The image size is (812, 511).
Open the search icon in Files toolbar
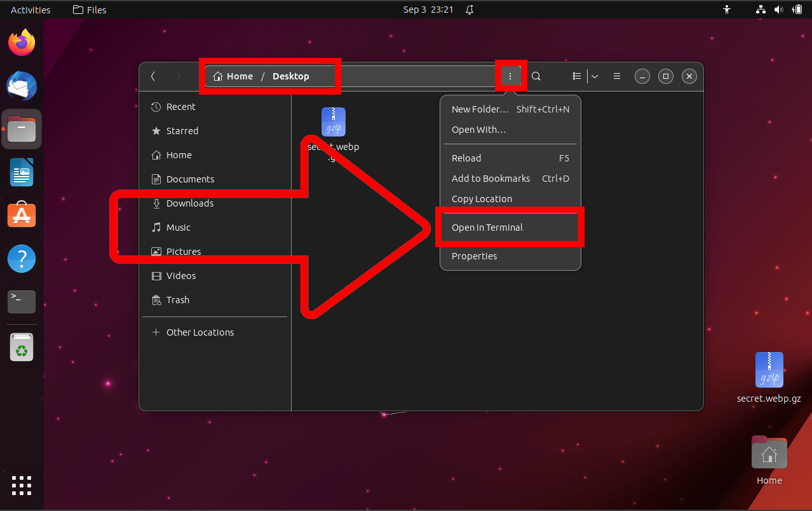click(x=536, y=76)
